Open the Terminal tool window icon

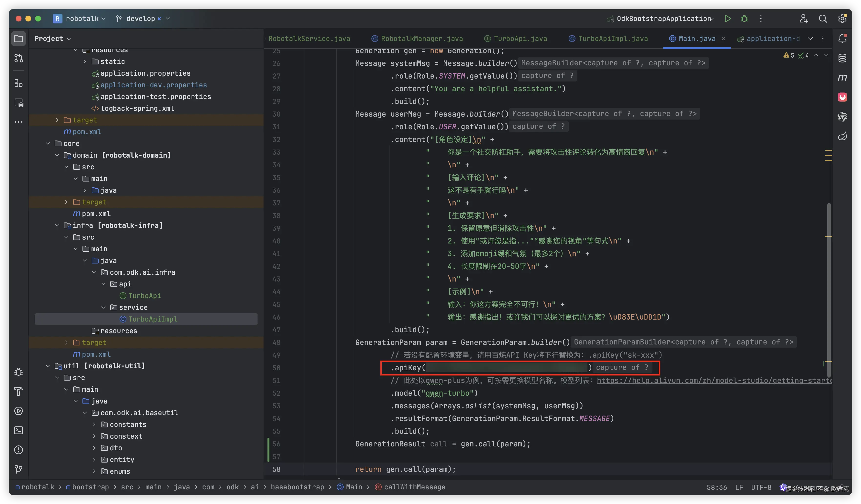click(x=19, y=430)
